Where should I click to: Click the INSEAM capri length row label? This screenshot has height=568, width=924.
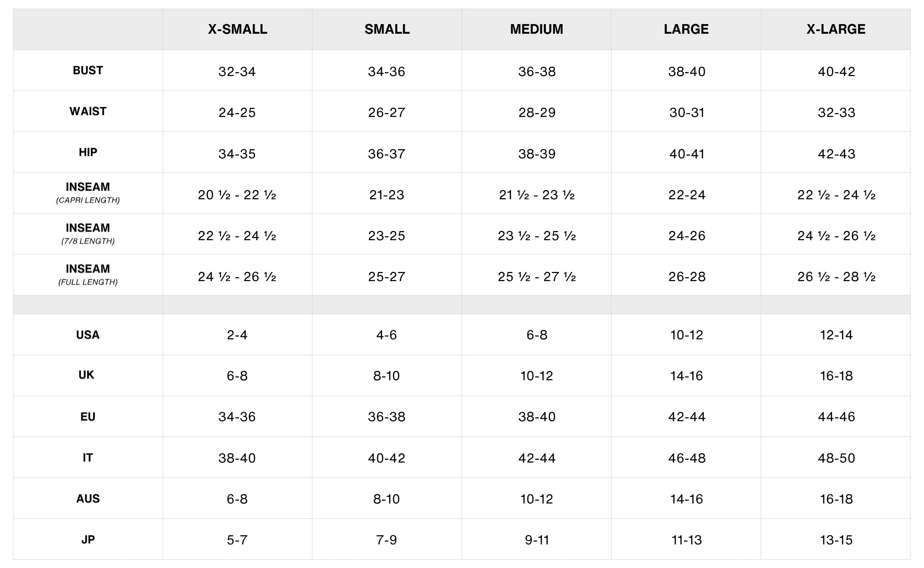click(x=88, y=193)
